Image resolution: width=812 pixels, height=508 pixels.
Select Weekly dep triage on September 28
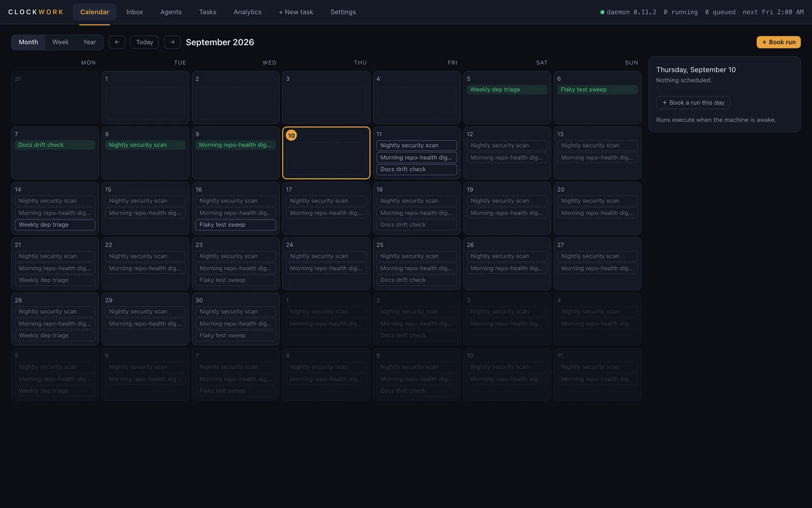click(55, 335)
